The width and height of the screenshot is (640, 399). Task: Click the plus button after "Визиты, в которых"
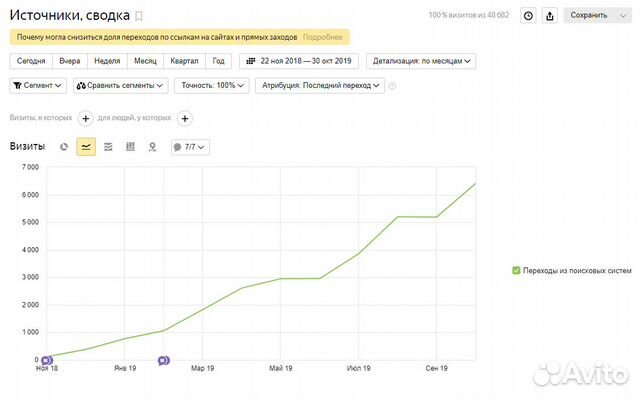click(x=85, y=118)
